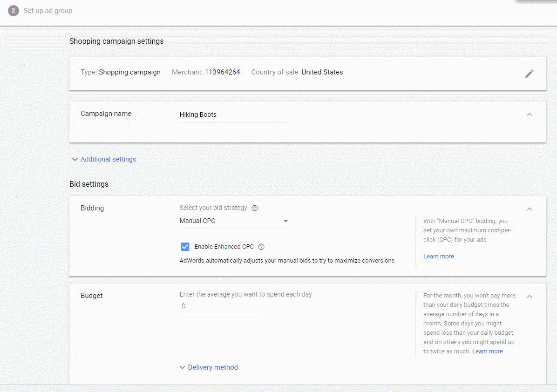
Task: Focus the daily budget dollar amount field
Action: coord(223,306)
